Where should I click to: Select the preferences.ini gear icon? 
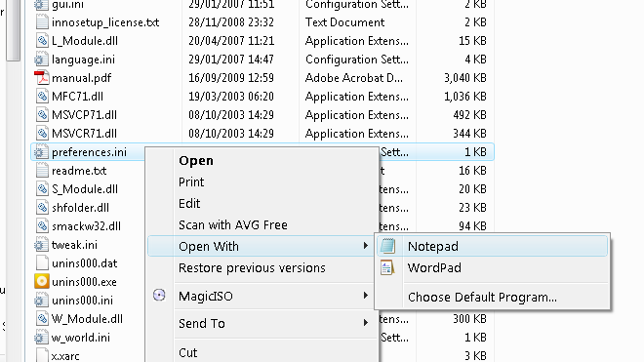coord(41,152)
